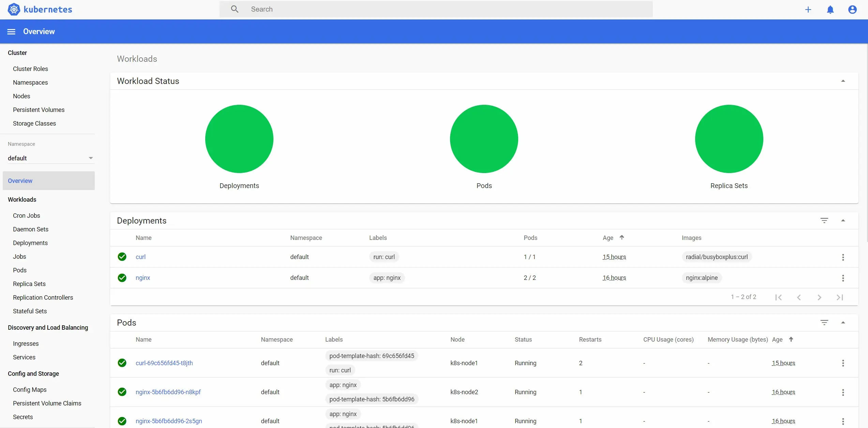Open Config Maps from the sidebar
The image size is (868, 428).
(30, 390)
